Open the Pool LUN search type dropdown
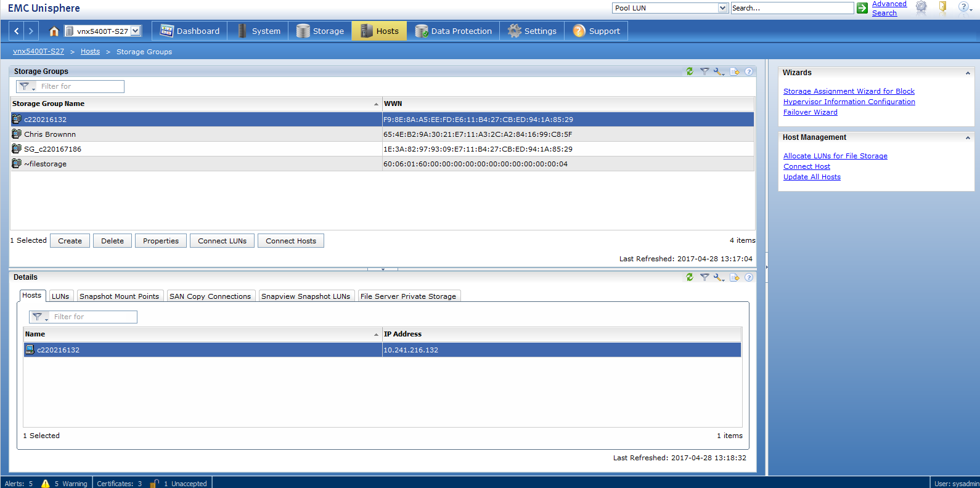The height and width of the screenshot is (488, 980). click(x=723, y=8)
